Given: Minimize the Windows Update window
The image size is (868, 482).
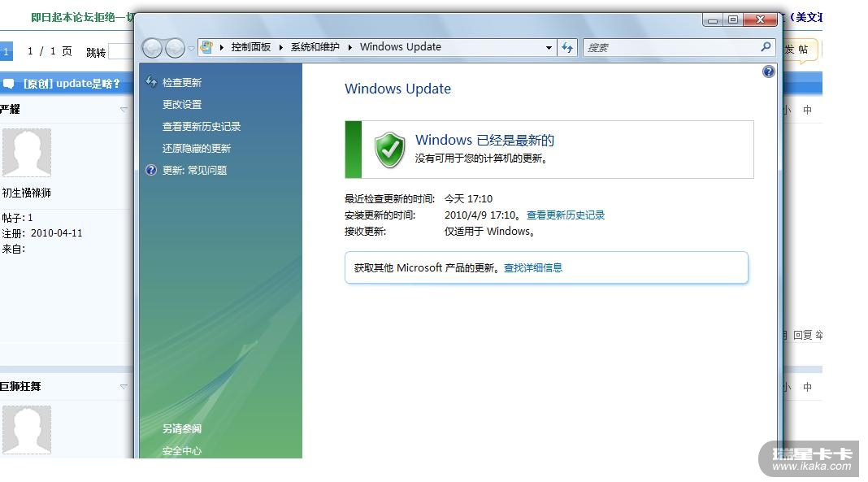Looking at the screenshot, I should coord(713,20).
